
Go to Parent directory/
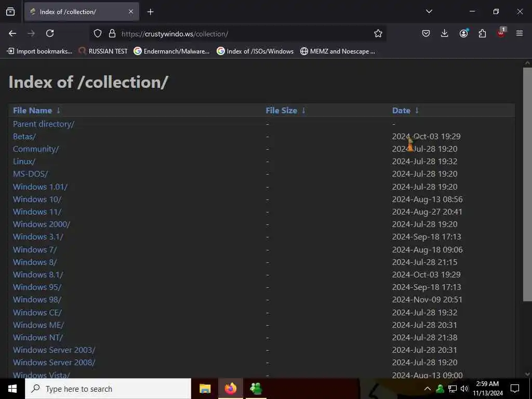[44, 124]
